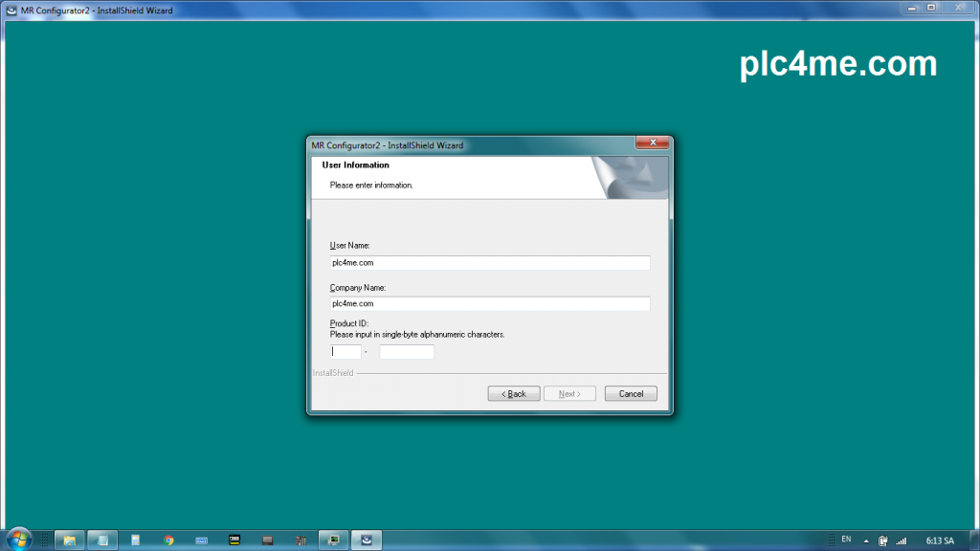Focus the Company Name text field
This screenshot has height=551, width=980.
click(489, 304)
